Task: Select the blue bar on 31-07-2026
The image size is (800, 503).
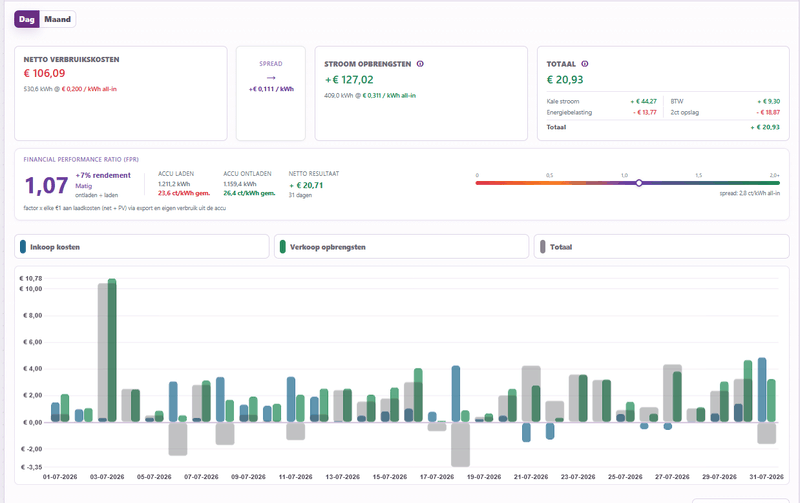Action: pyautogui.click(x=762, y=390)
